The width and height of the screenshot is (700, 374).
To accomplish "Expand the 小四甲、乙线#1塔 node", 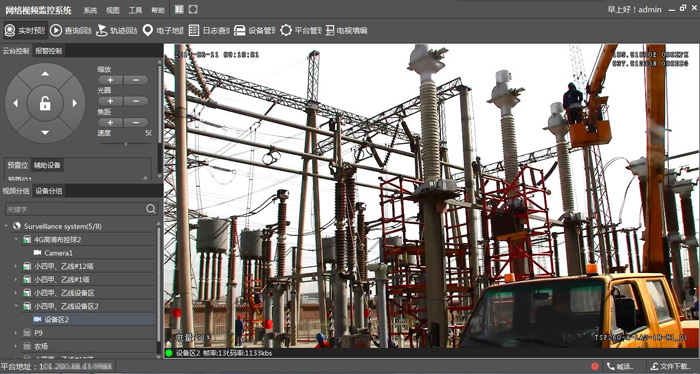I will pyautogui.click(x=17, y=280).
